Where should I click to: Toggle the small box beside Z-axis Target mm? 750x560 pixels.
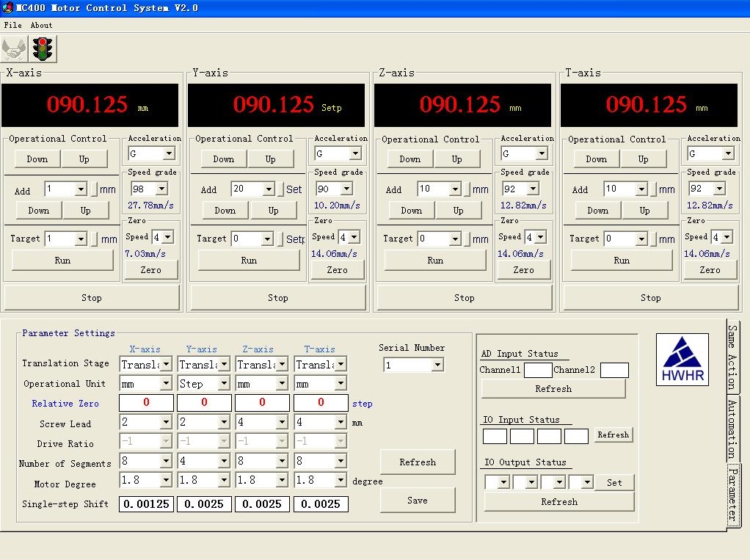[x=466, y=239]
